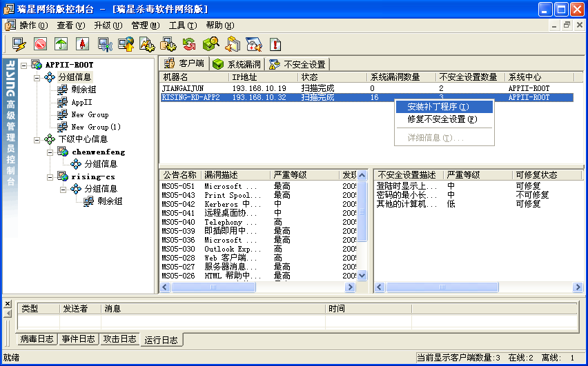Collapse the 下级中心信息 node
Screen dimensions: 588x366
point(37,140)
